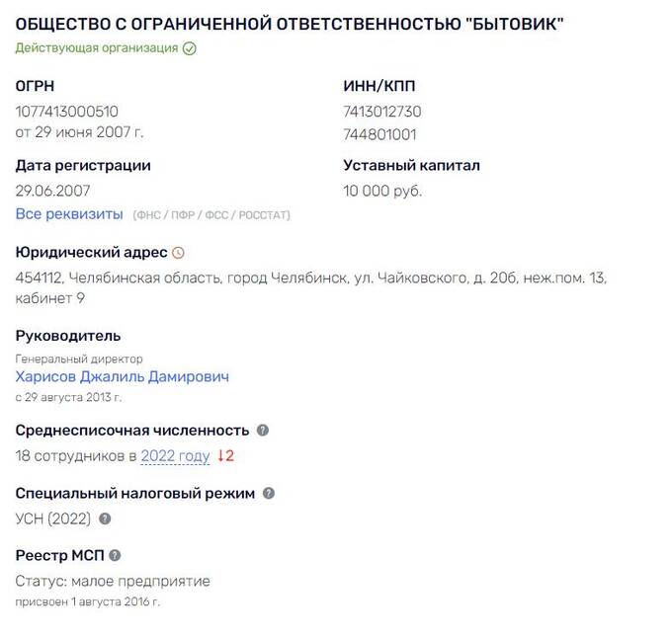Click help icon beside УСН (2022)

point(105,518)
